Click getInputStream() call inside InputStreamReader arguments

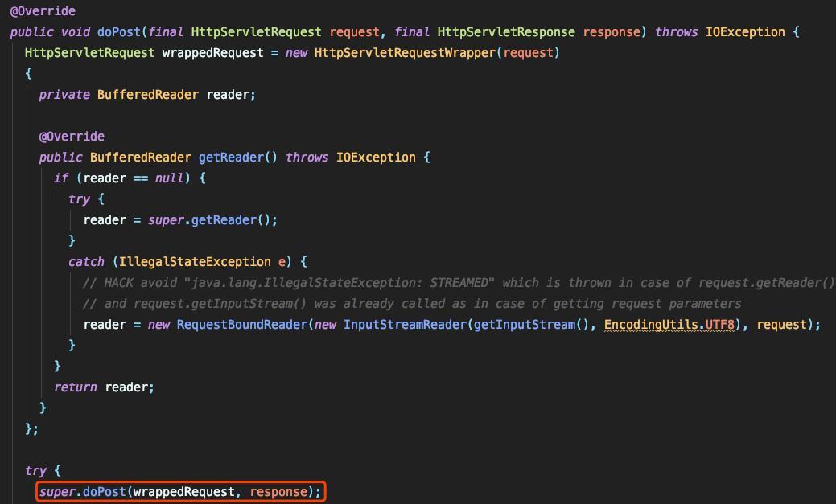click(x=532, y=325)
